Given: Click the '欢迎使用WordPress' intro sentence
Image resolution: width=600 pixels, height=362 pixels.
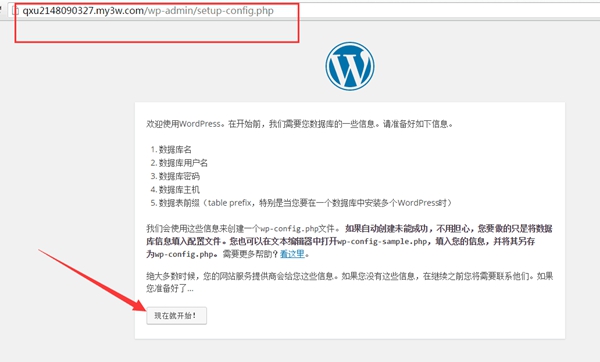Looking at the screenshot, I should click(300, 124).
